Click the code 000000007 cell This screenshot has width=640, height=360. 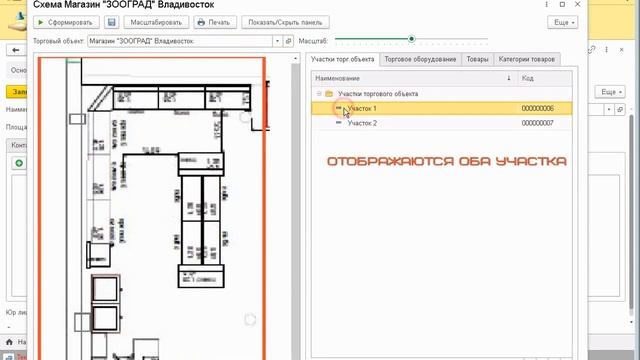(538, 123)
